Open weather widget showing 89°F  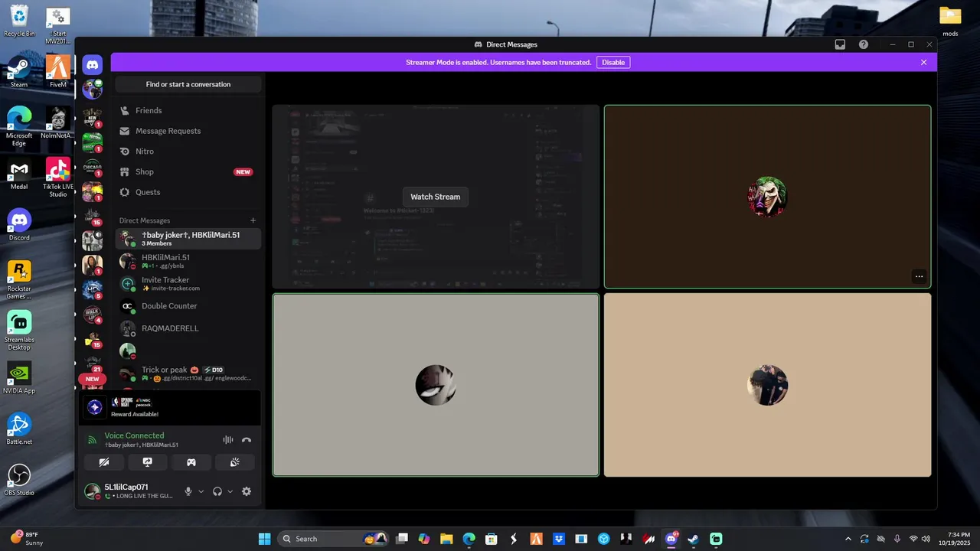[27, 539]
